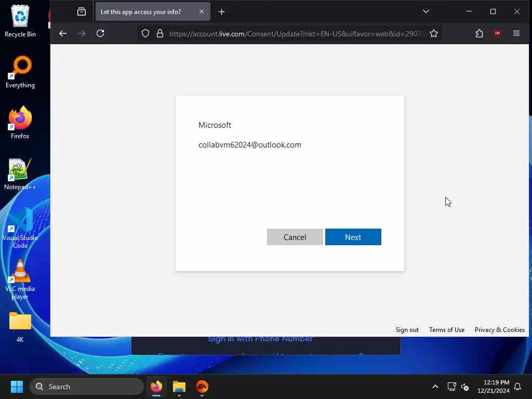Click the network status tray icon
The width and height of the screenshot is (532, 399).
click(451, 387)
